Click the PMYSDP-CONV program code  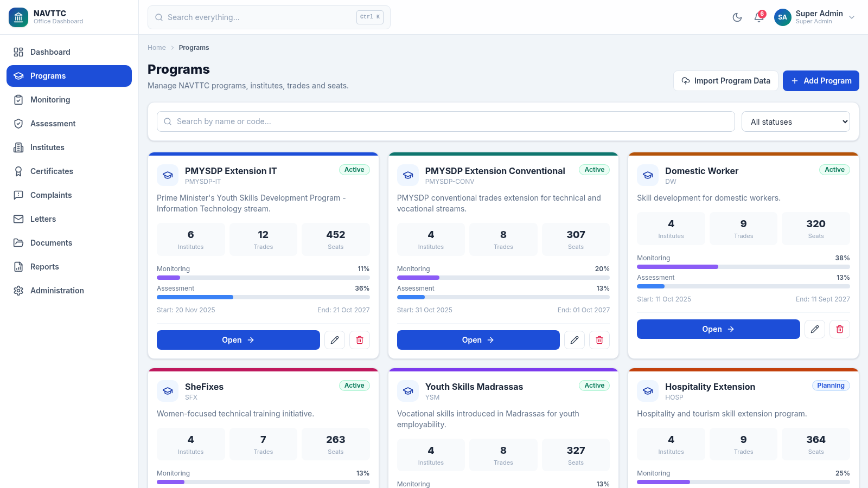click(x=450, y=182)
